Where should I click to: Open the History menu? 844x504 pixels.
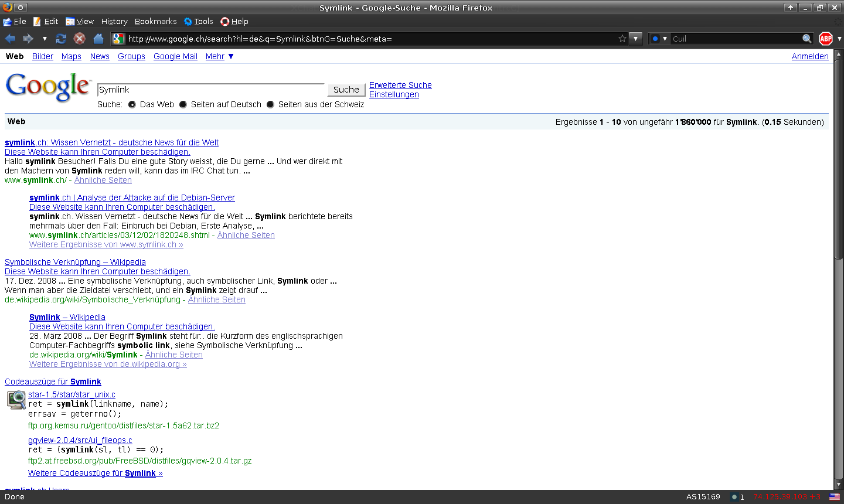[x=114, y=22]
